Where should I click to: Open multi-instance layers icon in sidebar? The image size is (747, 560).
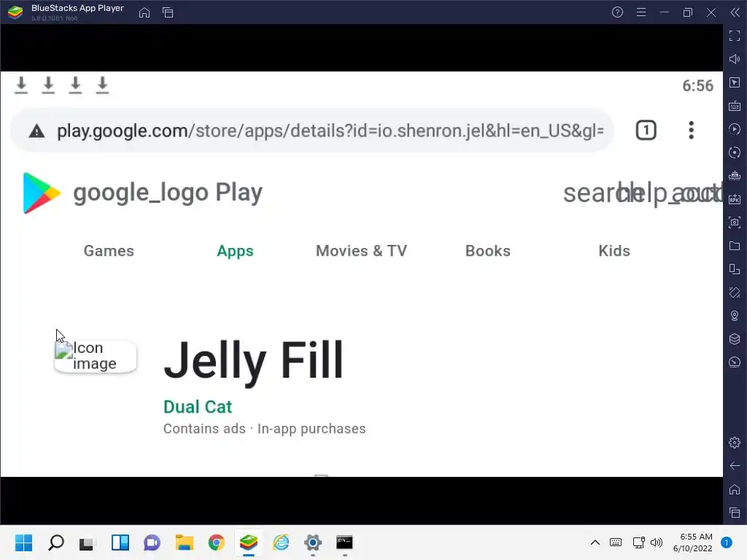pos(735,339)
